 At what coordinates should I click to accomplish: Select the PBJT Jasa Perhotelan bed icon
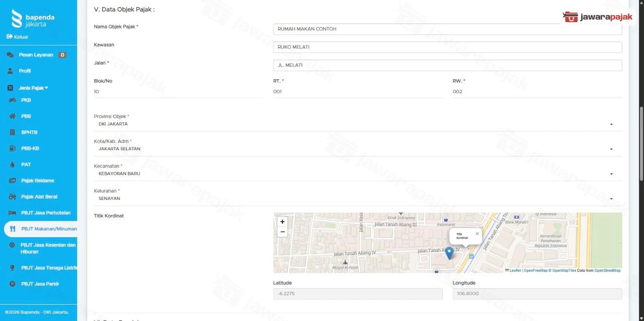[12, 213]
